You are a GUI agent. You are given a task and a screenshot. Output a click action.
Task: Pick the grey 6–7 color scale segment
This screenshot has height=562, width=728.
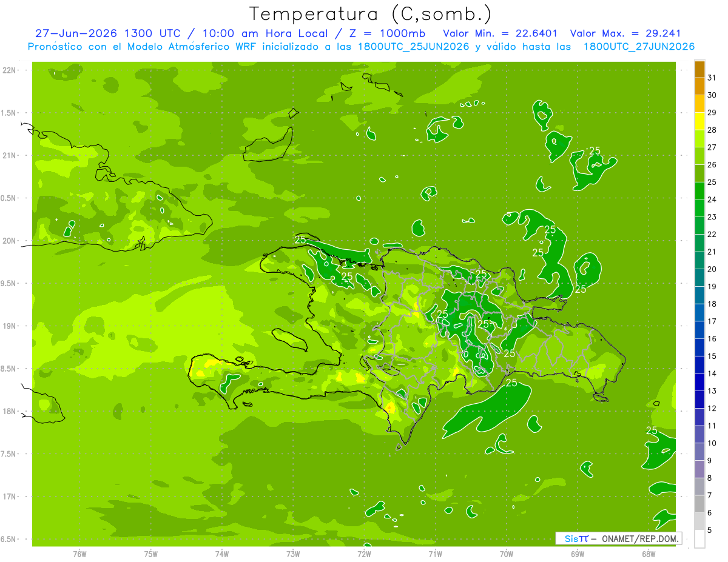[699, 504]
